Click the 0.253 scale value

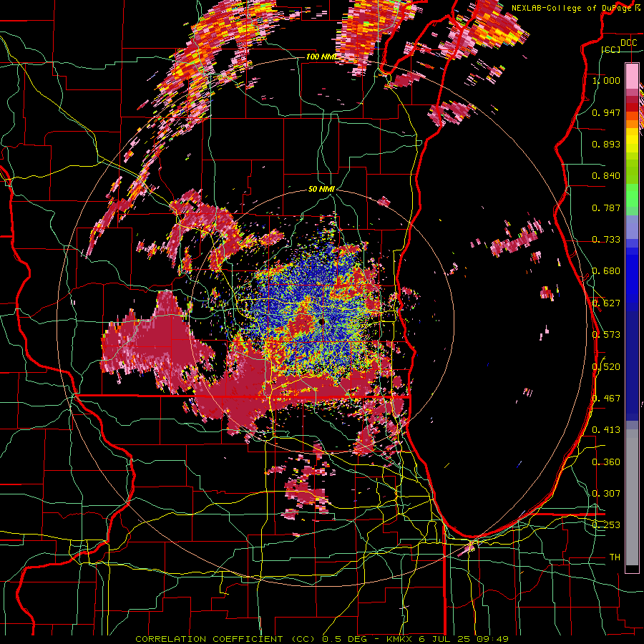point(606,525)
